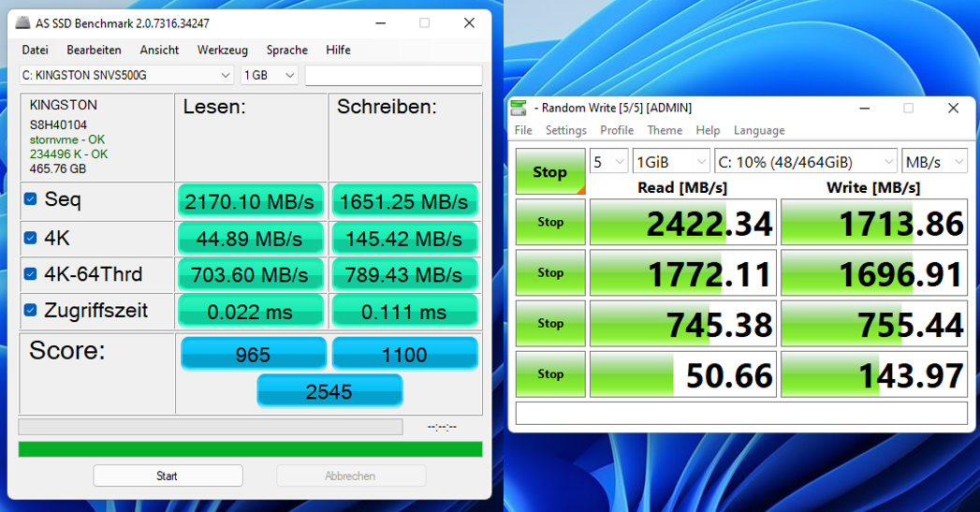Click the Lesen: column header
The height and width of the screenshot is (512, 980).
(x=214, y=107)
